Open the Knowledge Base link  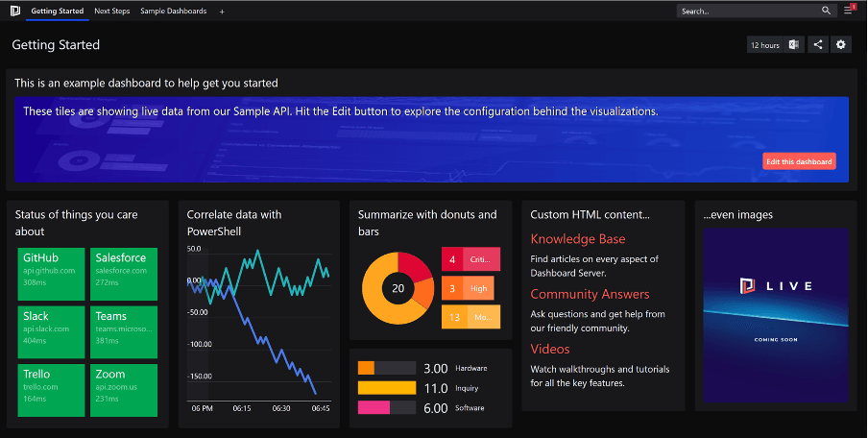pyautogui.click(x=578, y=239)
